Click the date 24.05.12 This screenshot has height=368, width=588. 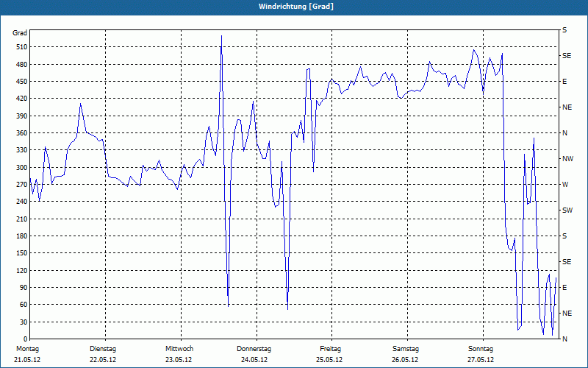(254, 360)
